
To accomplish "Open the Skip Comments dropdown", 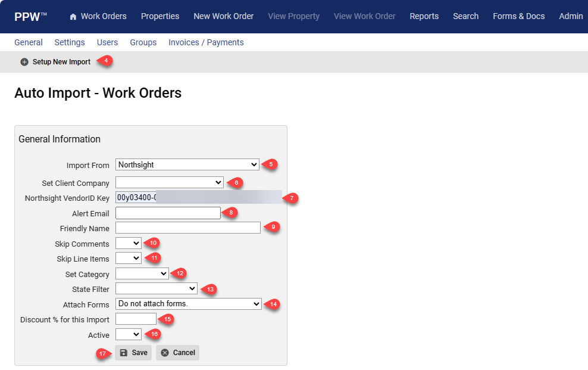I will click(x=128, y=243).
